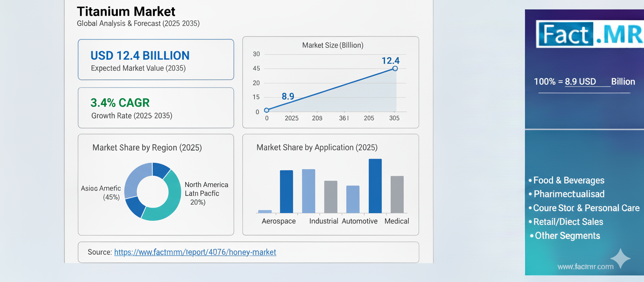This screenshot has height=282, width=644.
Task: Click the Titanium Market title heading
Action: [x=126, y=11]
